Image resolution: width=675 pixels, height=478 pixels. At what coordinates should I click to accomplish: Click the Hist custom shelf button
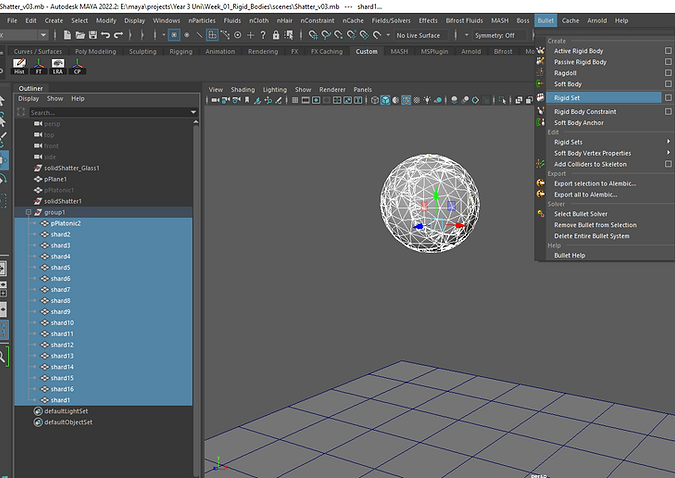coord(19,66)
